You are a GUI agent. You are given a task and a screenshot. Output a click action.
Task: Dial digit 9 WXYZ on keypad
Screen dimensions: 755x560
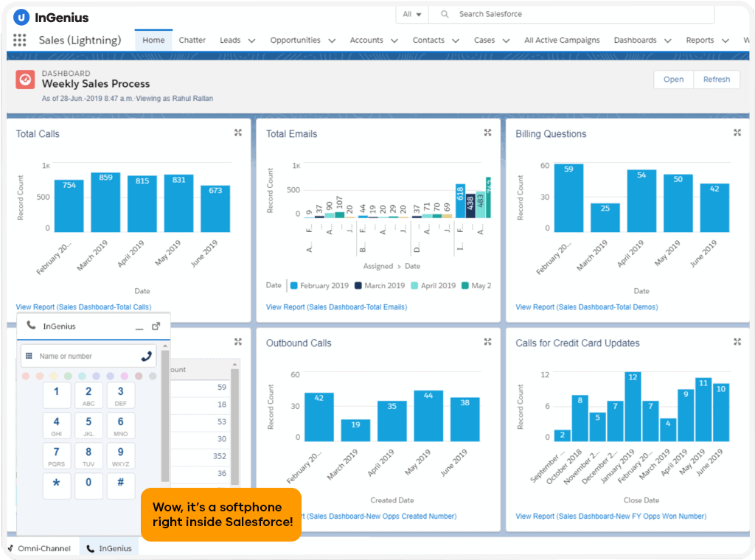tap(120, 456)
